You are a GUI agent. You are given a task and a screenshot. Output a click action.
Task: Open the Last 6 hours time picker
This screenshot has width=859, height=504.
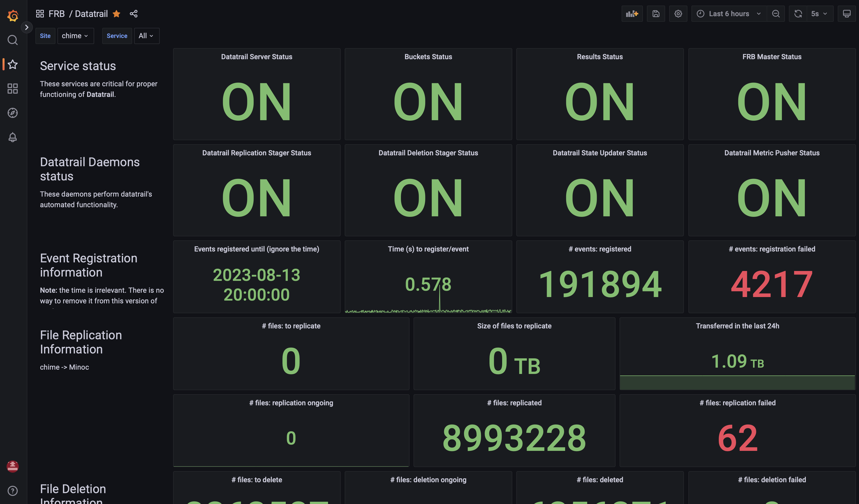point(729,14)
